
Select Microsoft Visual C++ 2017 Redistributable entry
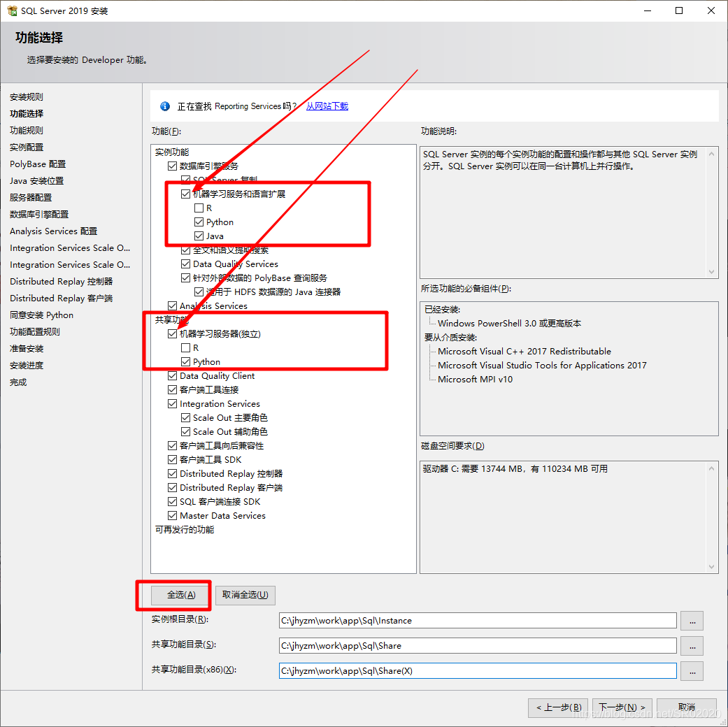[x=524, y=352]
